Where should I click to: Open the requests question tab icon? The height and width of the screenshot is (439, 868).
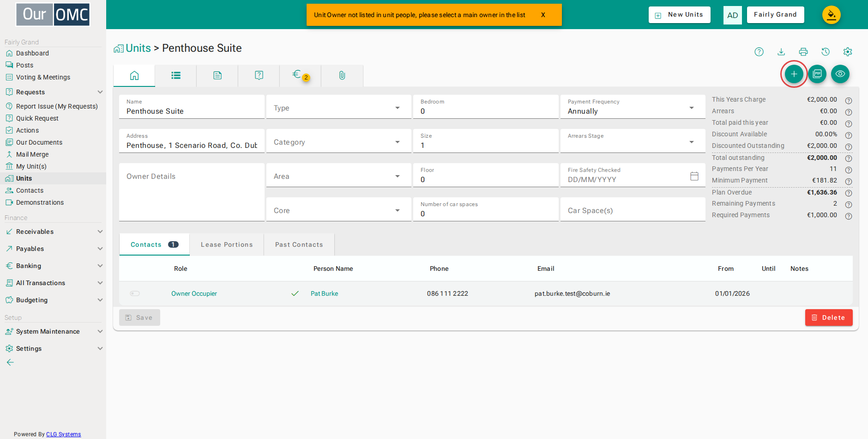[259, 75]
